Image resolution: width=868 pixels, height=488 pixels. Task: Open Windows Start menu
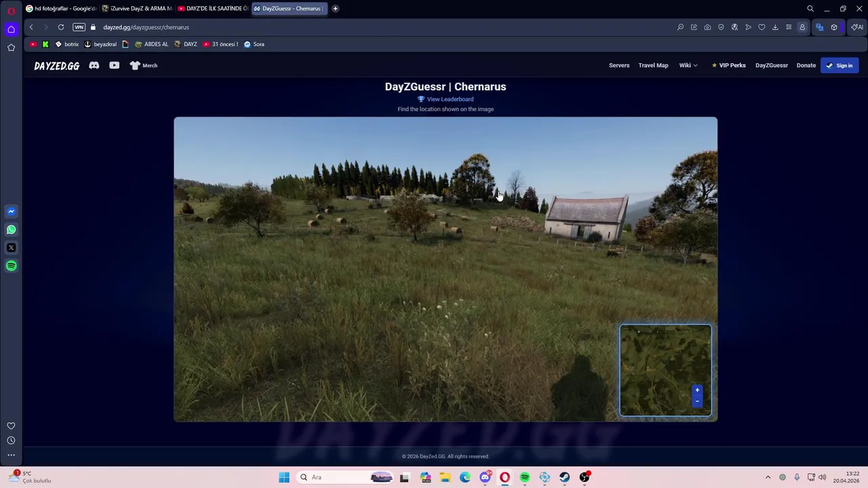coord(284,477)
